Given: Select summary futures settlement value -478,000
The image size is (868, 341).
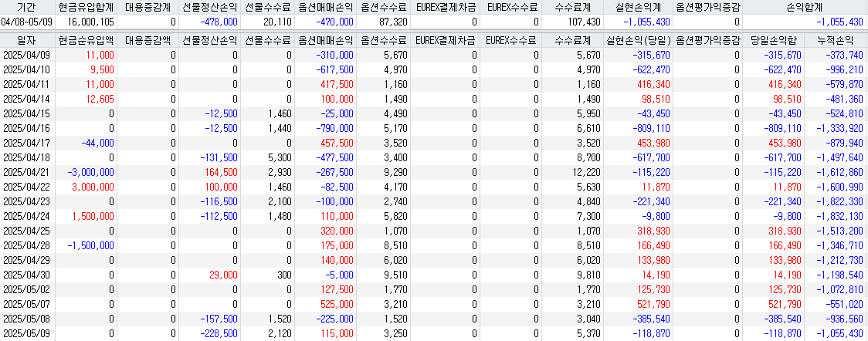Looking at the screenshot, I should pos(218,22).
